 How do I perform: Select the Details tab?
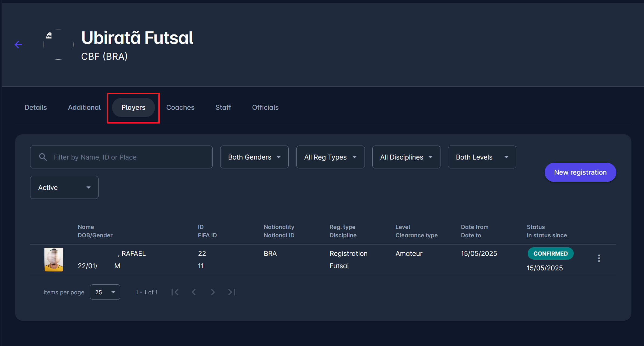36,107
